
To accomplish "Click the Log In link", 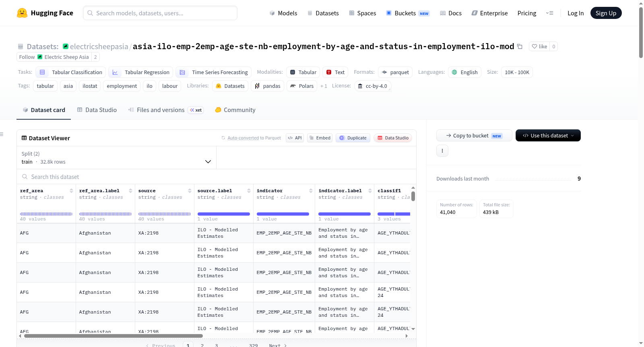I will tap(576, 13).
